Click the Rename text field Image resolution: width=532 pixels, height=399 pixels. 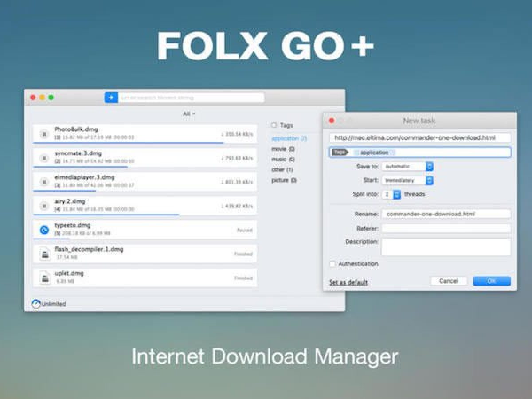(x=446, y=214)
